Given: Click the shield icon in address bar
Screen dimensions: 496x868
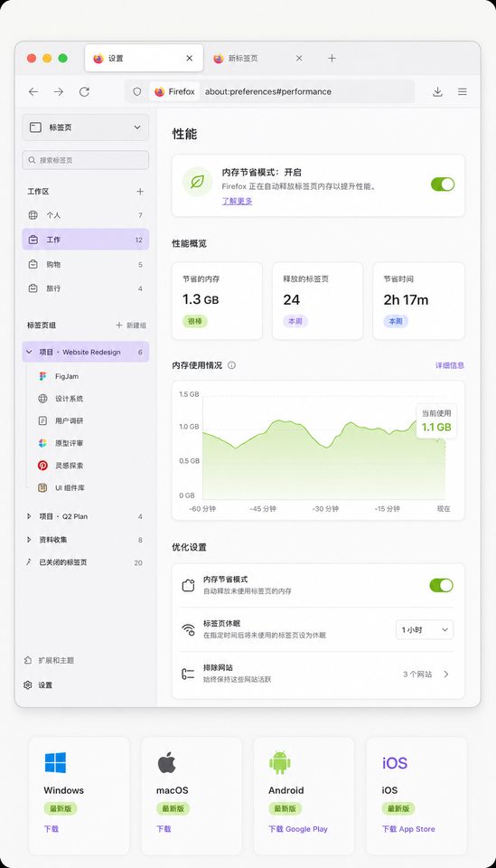Looking at the screenshot, I should (x=137, y=92).
